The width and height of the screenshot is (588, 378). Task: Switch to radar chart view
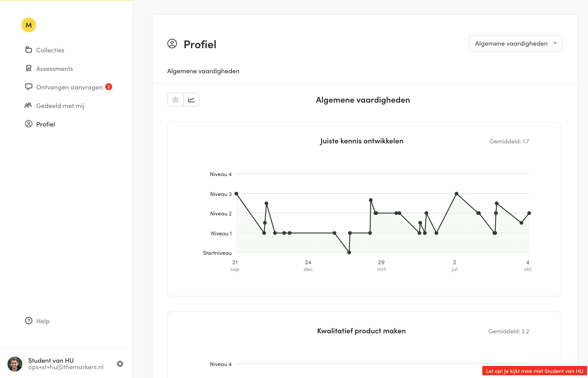176,100
